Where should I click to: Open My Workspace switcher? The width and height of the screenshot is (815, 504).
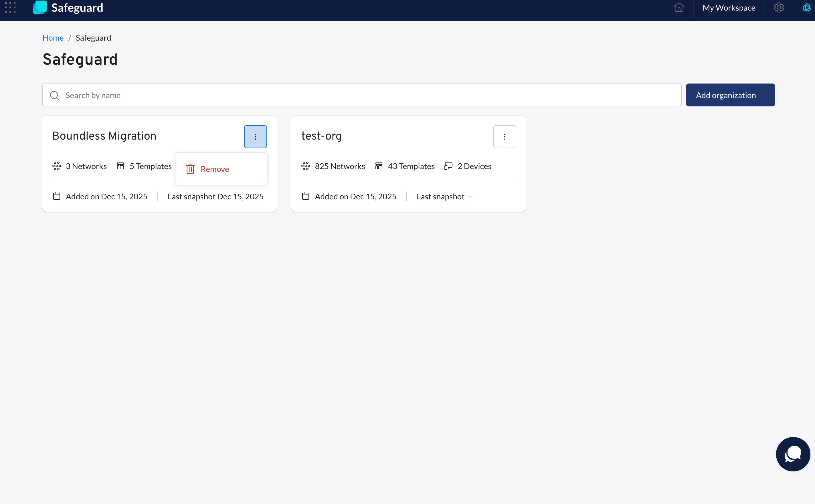[x=729, y=8]
